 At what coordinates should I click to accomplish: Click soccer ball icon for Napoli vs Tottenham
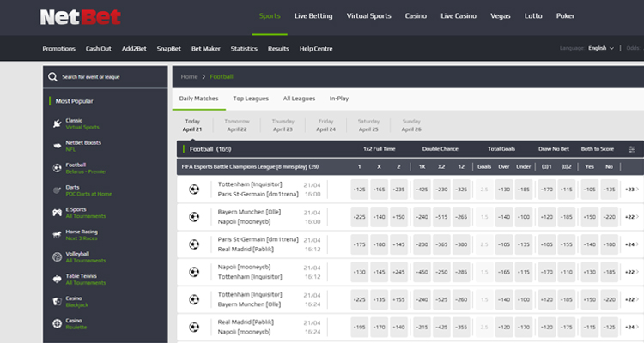(x=194, y=272)
